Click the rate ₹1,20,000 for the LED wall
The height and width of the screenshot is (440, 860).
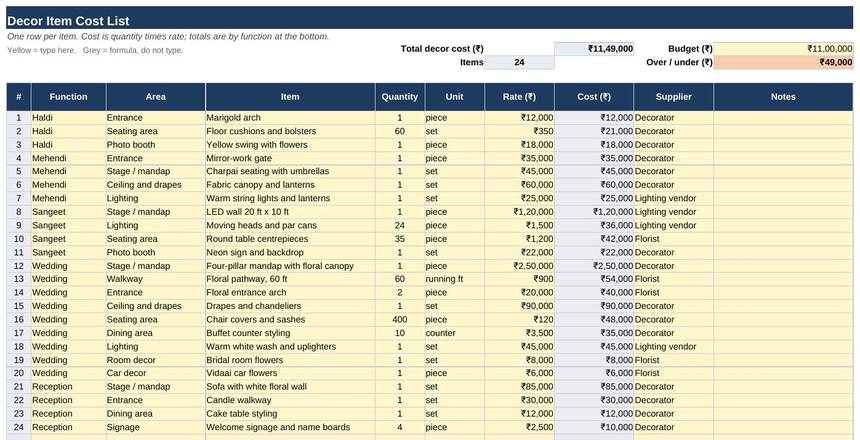(519, 212)
